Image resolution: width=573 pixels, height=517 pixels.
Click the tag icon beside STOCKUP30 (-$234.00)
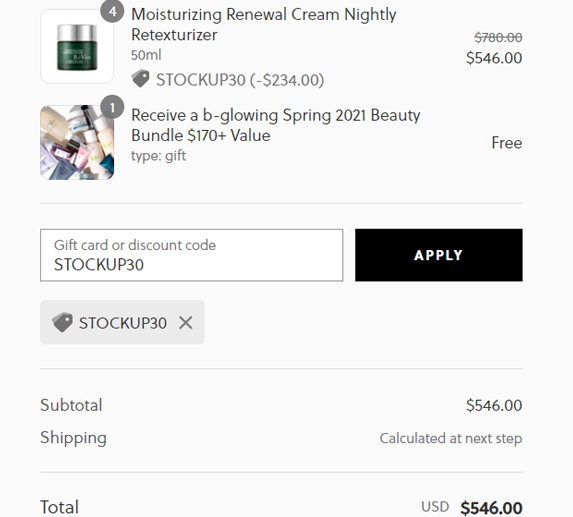(140, 79)
